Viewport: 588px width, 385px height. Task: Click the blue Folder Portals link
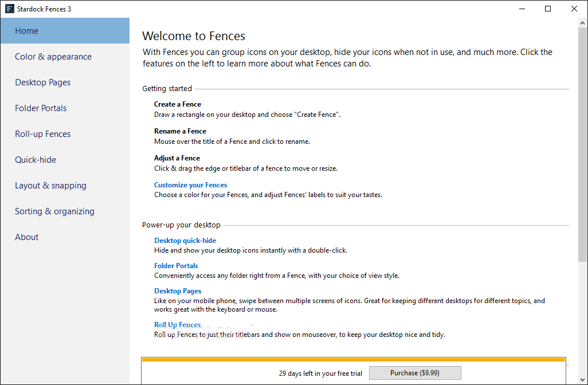(x=176, y=265)
